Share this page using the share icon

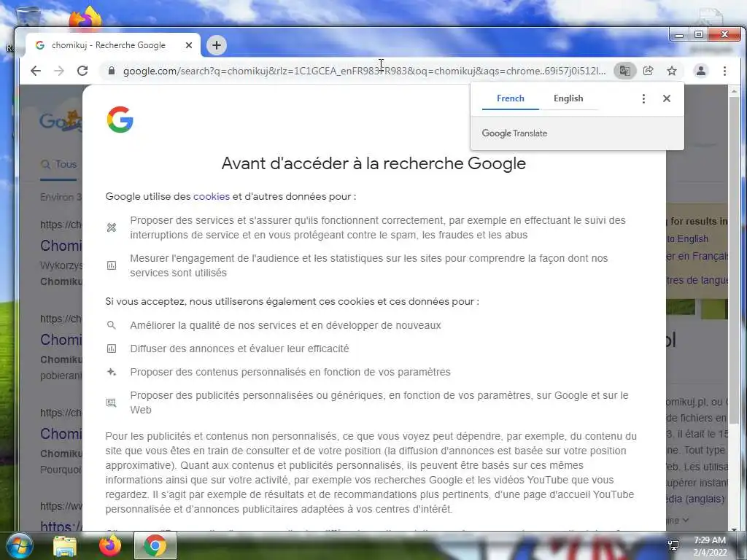click(648, 71)
